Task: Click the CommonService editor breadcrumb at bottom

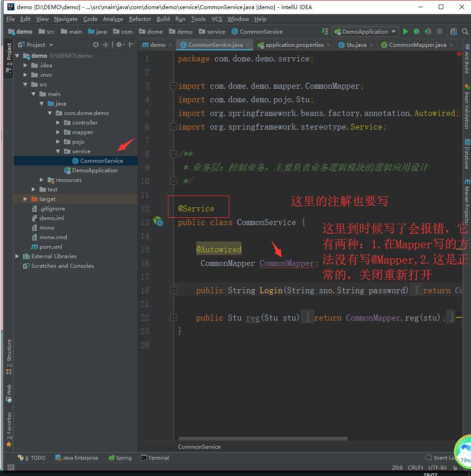Action: tap(199, 446)
